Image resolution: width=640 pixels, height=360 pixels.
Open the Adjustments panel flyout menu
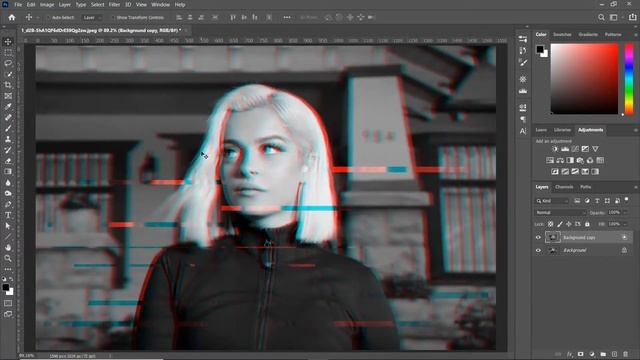[x=636, y=130]
